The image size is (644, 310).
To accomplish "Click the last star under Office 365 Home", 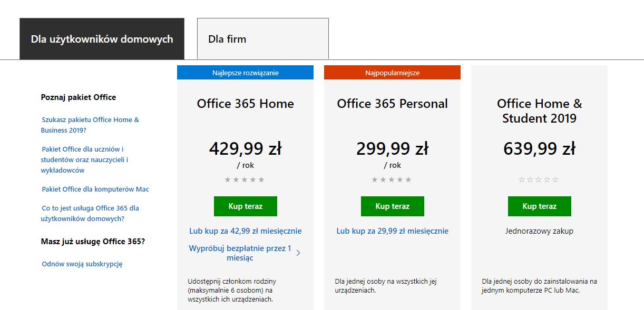I will [260, 179].
